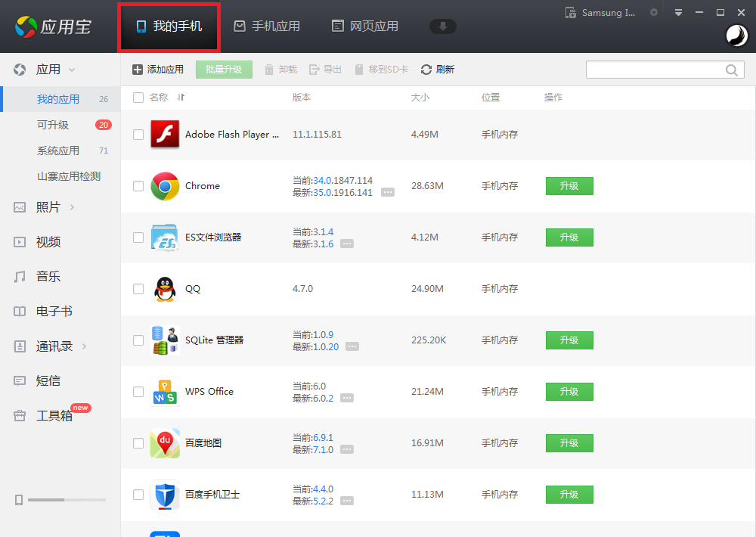This screenshot has height=537, width=756.
Task: Check the WPS Office row checkbox
Action: click(138, 392)
